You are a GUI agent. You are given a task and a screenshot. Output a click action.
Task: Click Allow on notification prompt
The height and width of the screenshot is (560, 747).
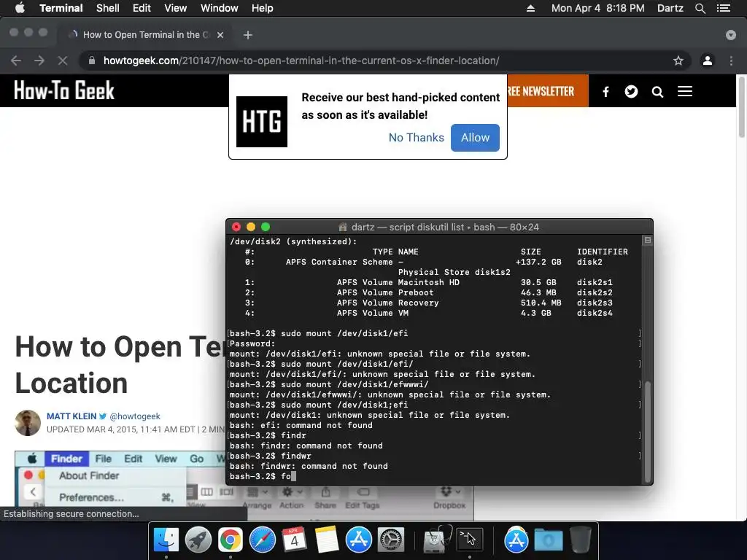[475, 138]
